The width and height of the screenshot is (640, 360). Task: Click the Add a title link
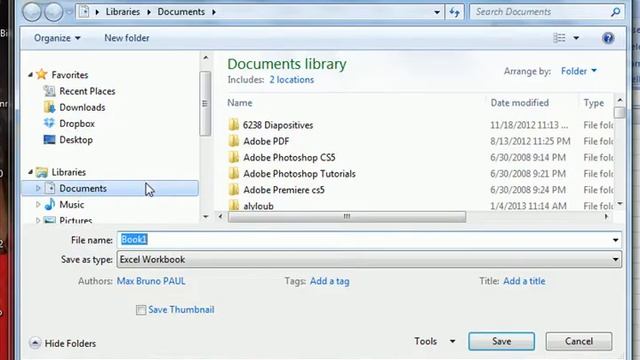tap(524, 281)
